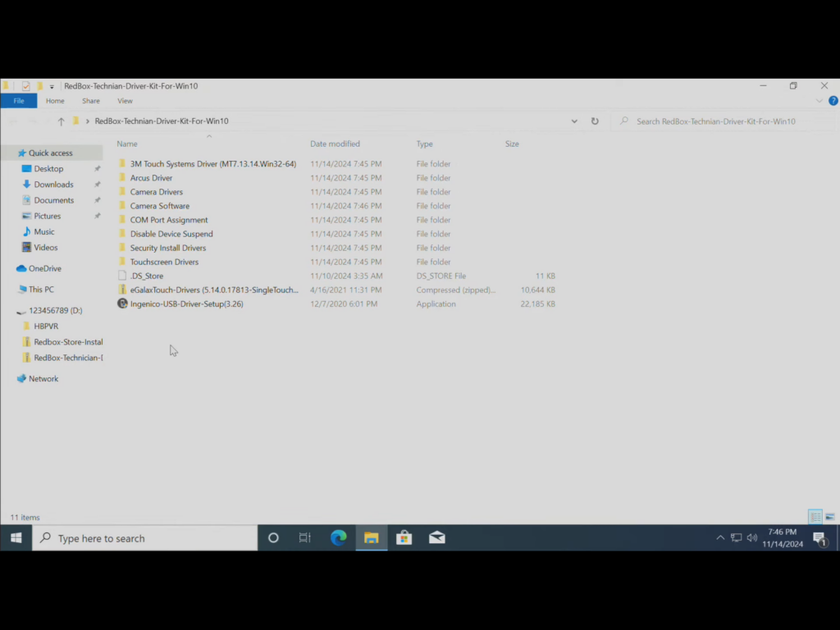Open the Share ribbon tab

[x=90, y=101]
